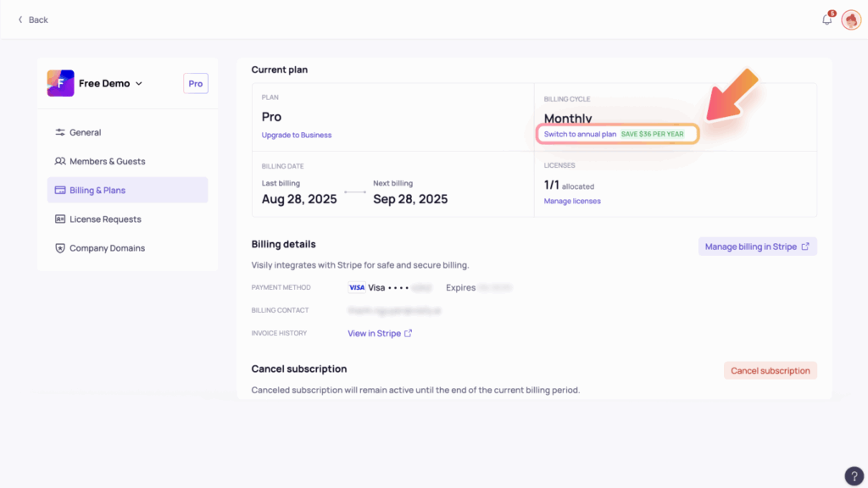Click the Members & Guests people icon
This screenshot has width=868, height=488.
click(x=60, y=161)
